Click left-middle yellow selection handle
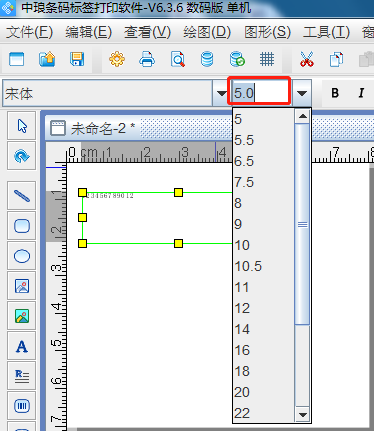 point(82,218)
